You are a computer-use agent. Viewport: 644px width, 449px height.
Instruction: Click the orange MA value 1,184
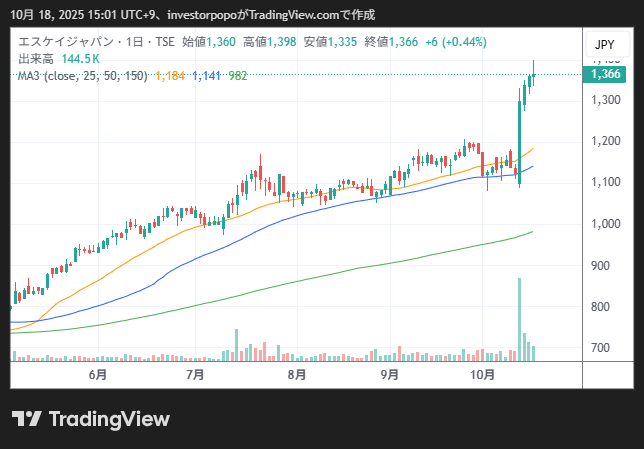(170, 75)
